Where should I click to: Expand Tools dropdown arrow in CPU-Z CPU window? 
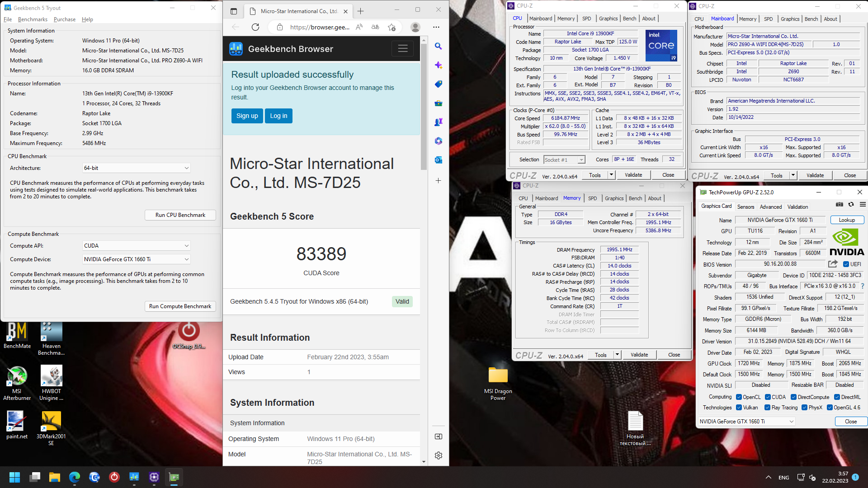(x=611, y=175)
